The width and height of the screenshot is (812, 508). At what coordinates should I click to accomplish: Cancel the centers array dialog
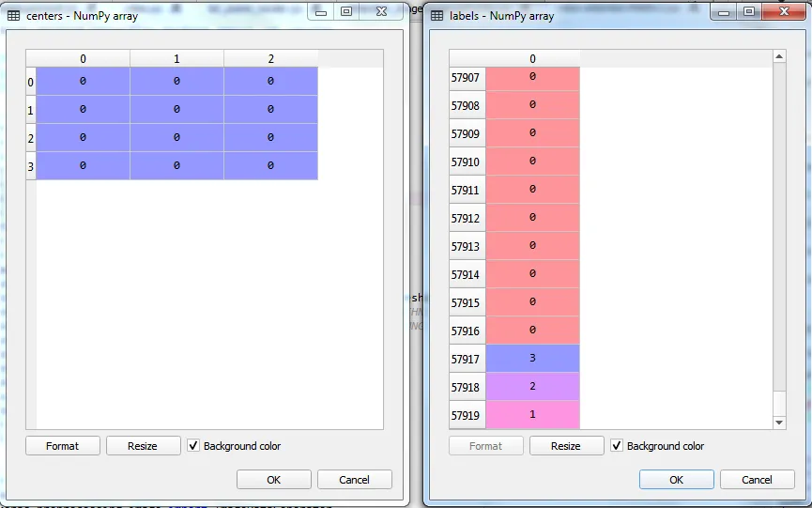click(x=354, y=480)
